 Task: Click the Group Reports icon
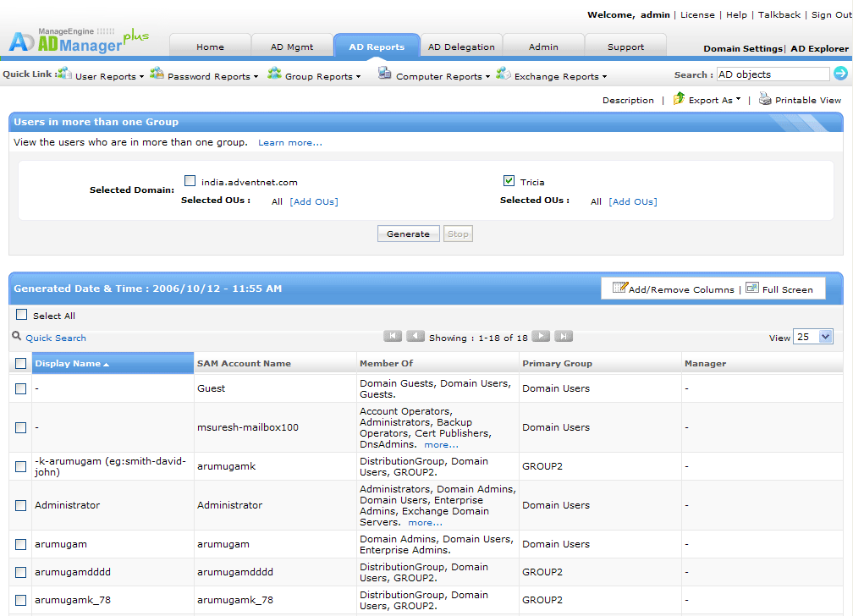click(274, 73)
